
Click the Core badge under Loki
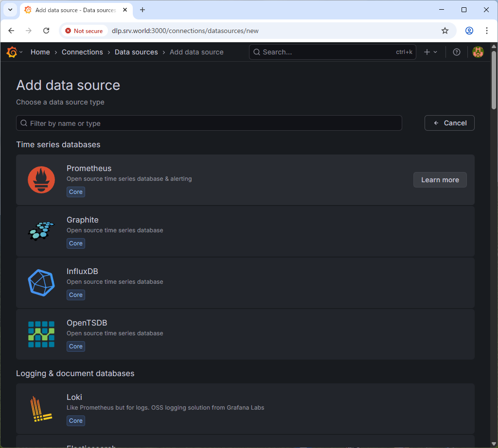click(76, 421)
